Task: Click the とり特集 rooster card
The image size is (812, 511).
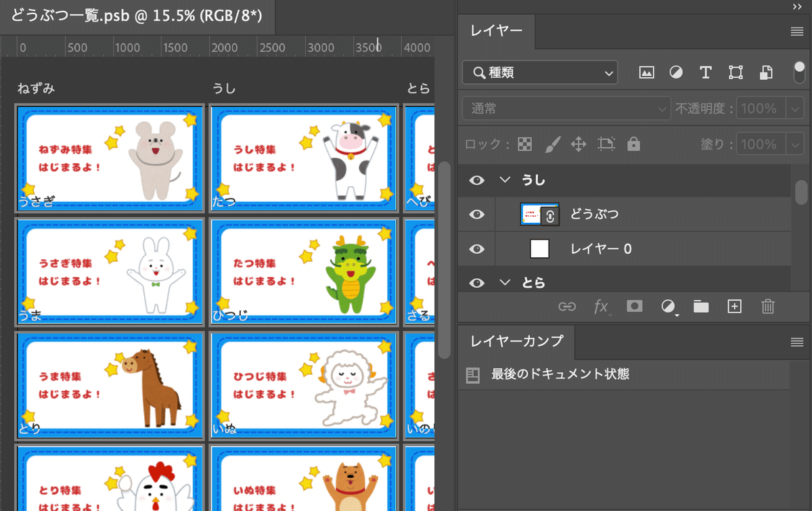Action: click(110, 478)
